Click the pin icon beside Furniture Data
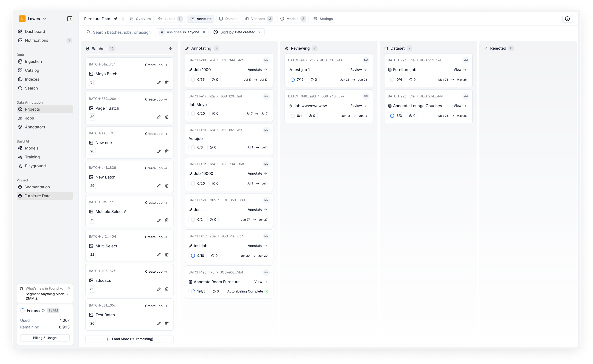The image size is (593, 364). pos(116,19)
